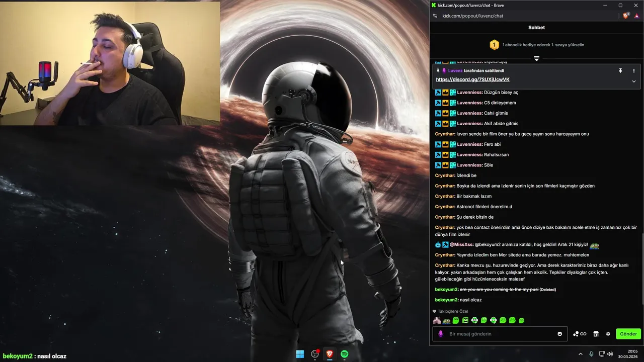This screenshot has height=362, width=644.
Task: Click the gold number 1 leaderboard badge
Action: point(494,45)
